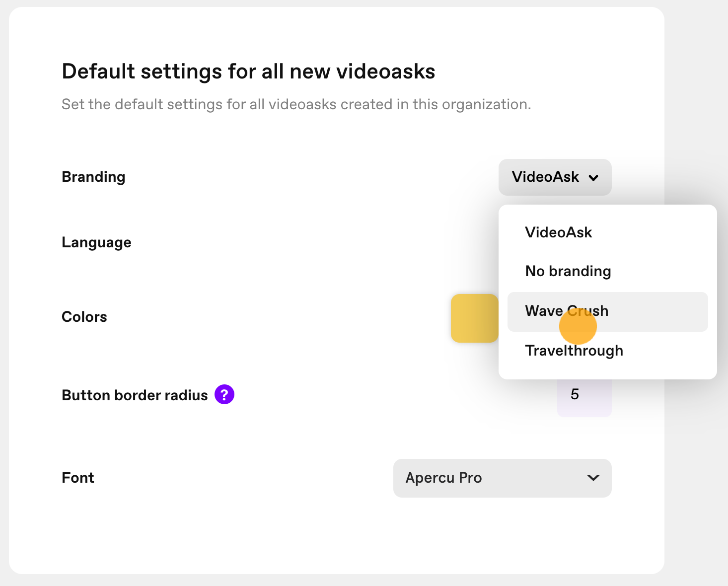Click the orange cursor highlight circle
This screenshot has width=728, height=586.
(578, 326)
